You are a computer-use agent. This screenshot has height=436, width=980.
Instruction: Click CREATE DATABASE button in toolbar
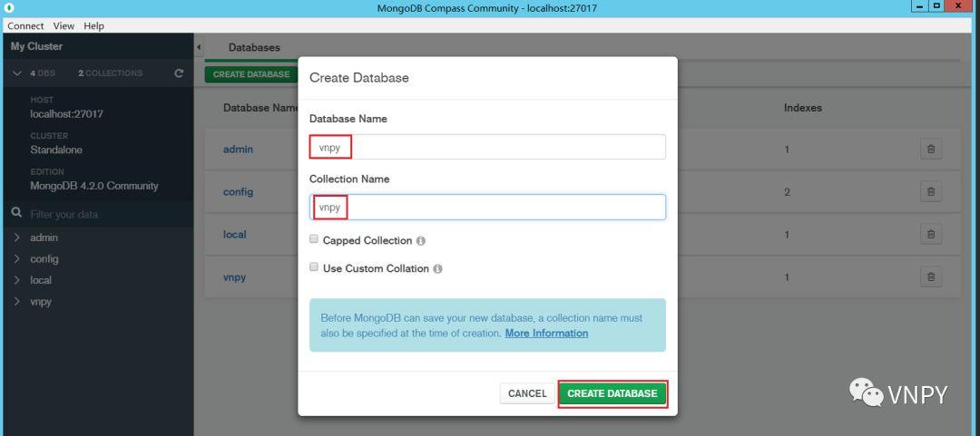(251, 74)
